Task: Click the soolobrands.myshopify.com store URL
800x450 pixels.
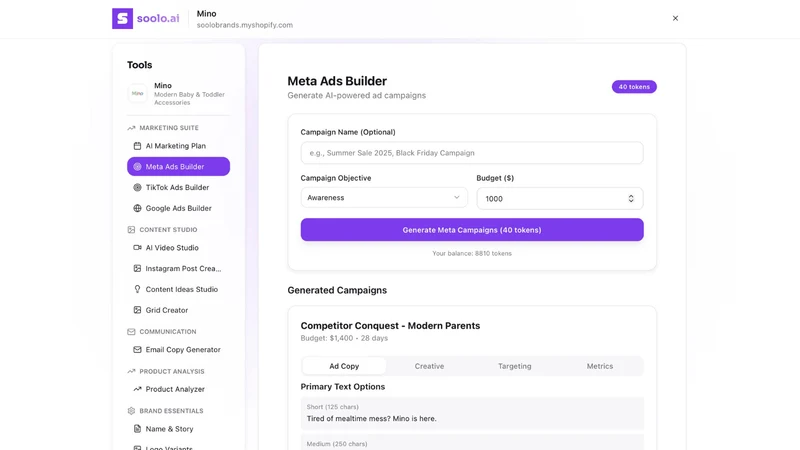Action: coord(245,25)
